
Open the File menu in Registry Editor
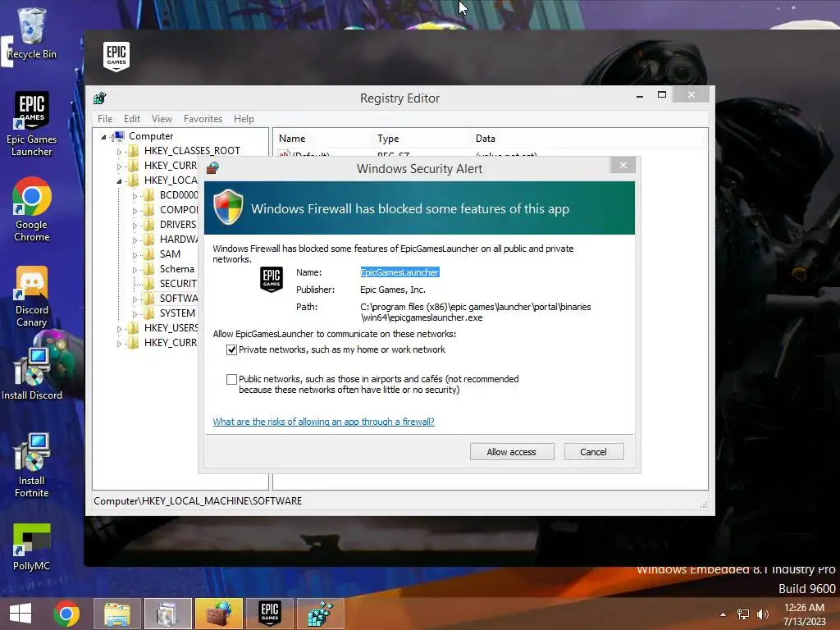click(x=105, y=119)
